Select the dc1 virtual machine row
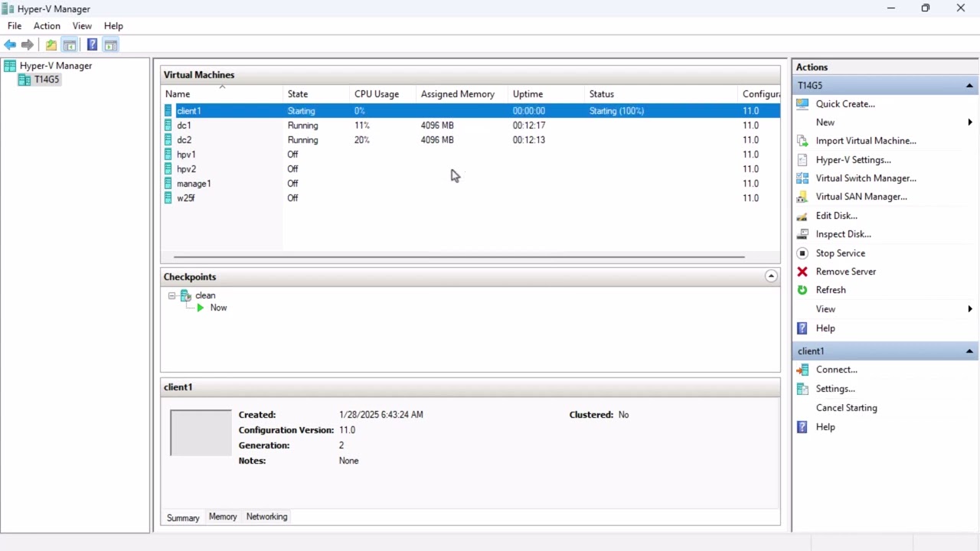 coord(470,126)
